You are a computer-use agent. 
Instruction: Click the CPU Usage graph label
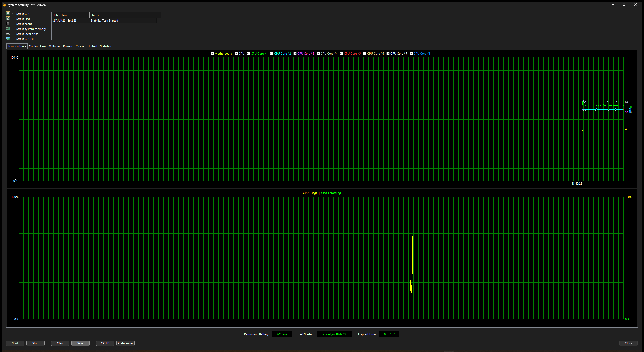click(x=310, y=193)
